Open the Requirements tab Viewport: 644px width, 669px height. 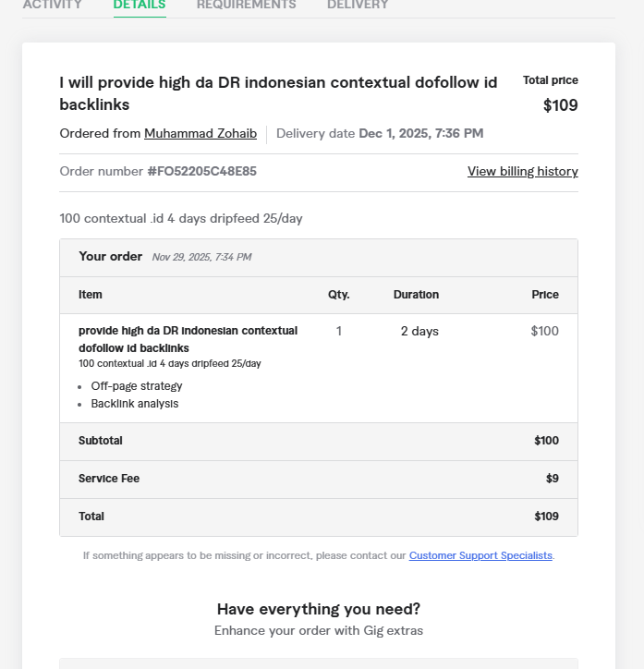click(x=246, y=5)
